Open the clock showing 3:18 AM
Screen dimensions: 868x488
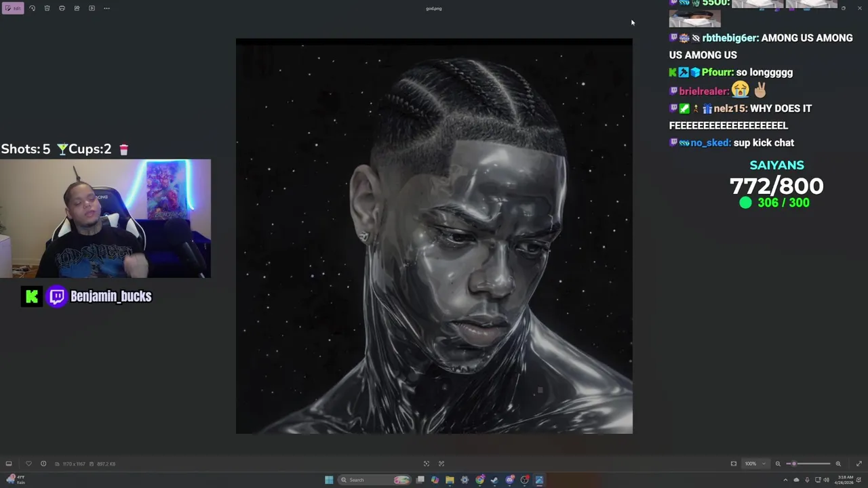pos(845,480)
